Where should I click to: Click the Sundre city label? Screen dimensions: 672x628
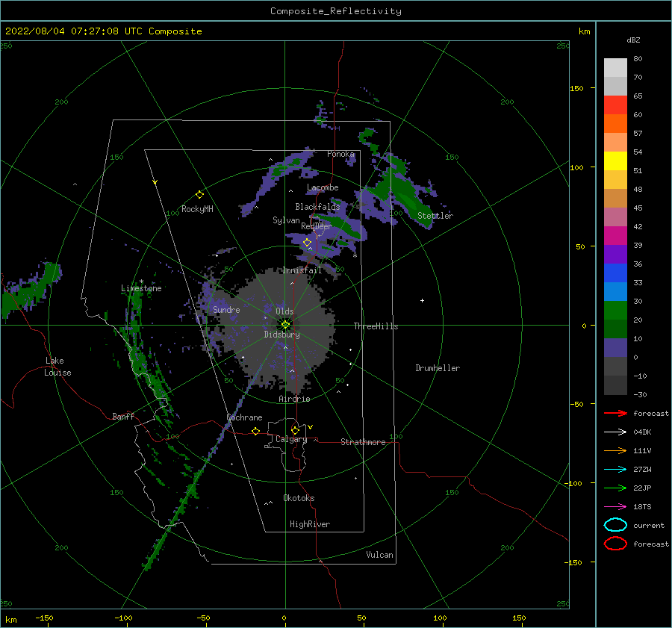[226, 309]
